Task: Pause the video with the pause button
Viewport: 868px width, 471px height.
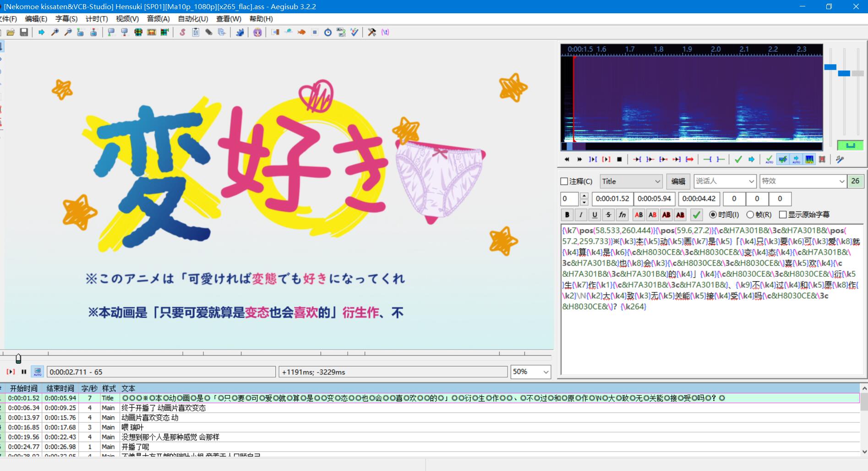Action: coord(24,372)
